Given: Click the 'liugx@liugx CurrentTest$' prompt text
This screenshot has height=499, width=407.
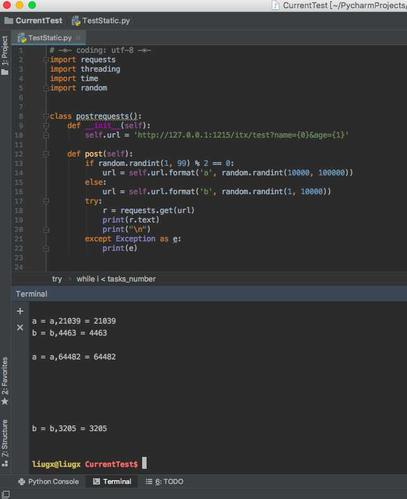Looking at the screenshot, I should (x=85, y=464).
